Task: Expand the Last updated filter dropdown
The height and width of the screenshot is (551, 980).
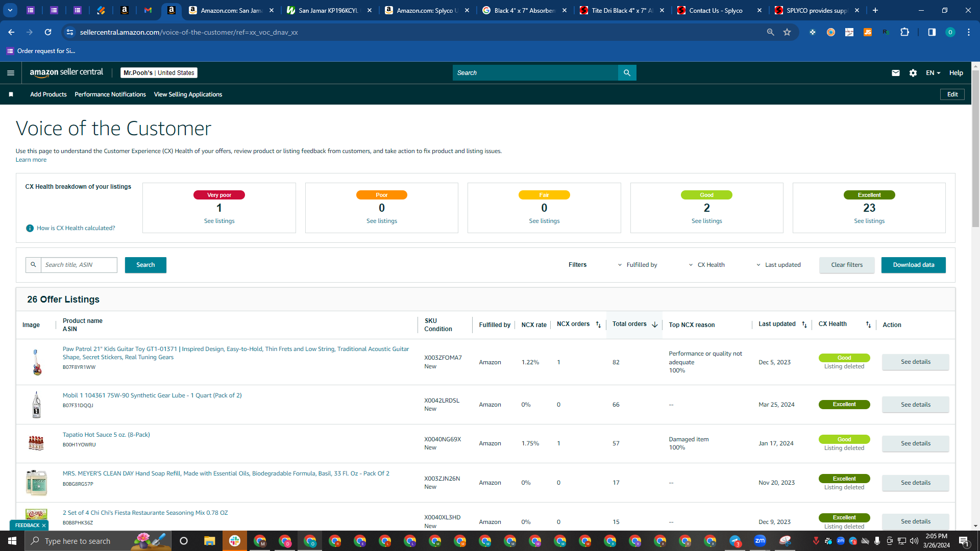Action: pyautogui.click(x=778, y=265)
